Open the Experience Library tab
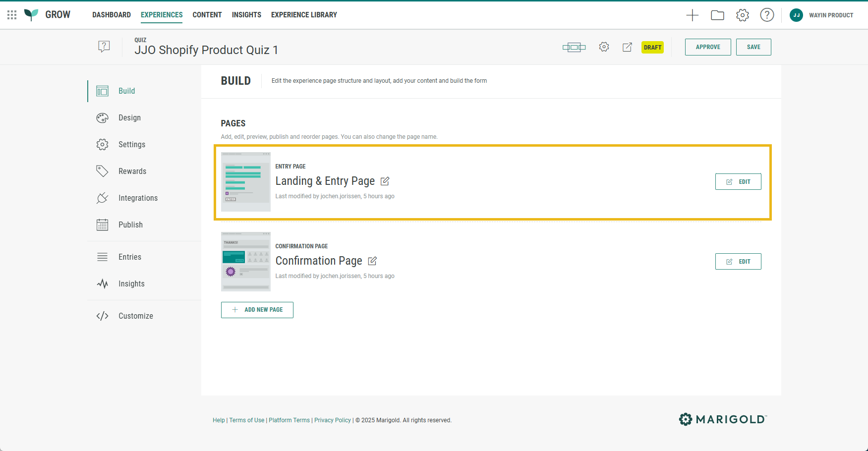868x451 pixels. tap(304, 15)
